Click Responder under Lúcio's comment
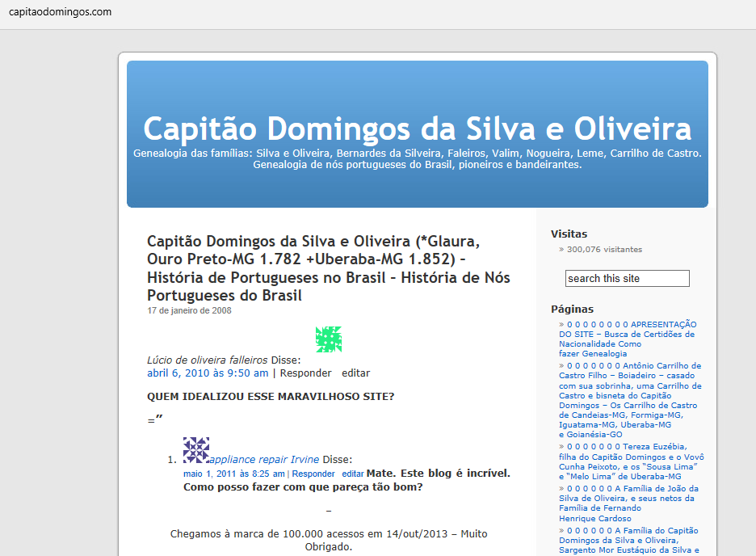The height and width of the screenshot is (556, 756). 305,373
